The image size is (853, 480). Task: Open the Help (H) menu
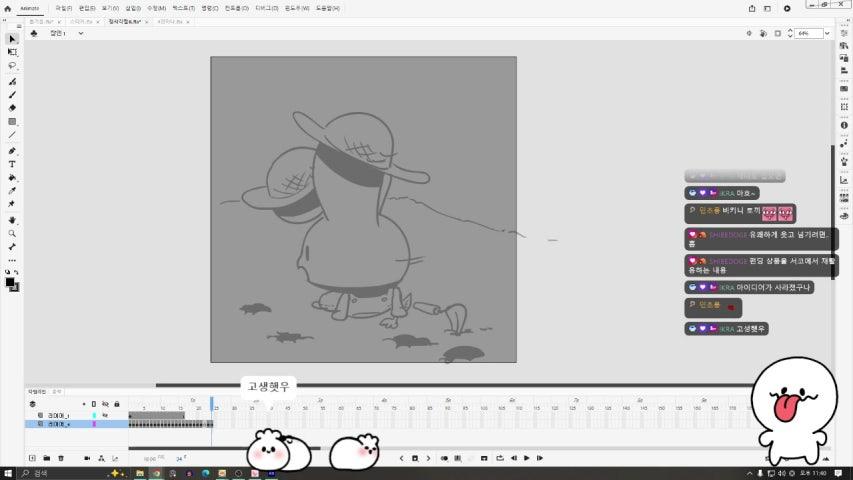pos(327,8)
